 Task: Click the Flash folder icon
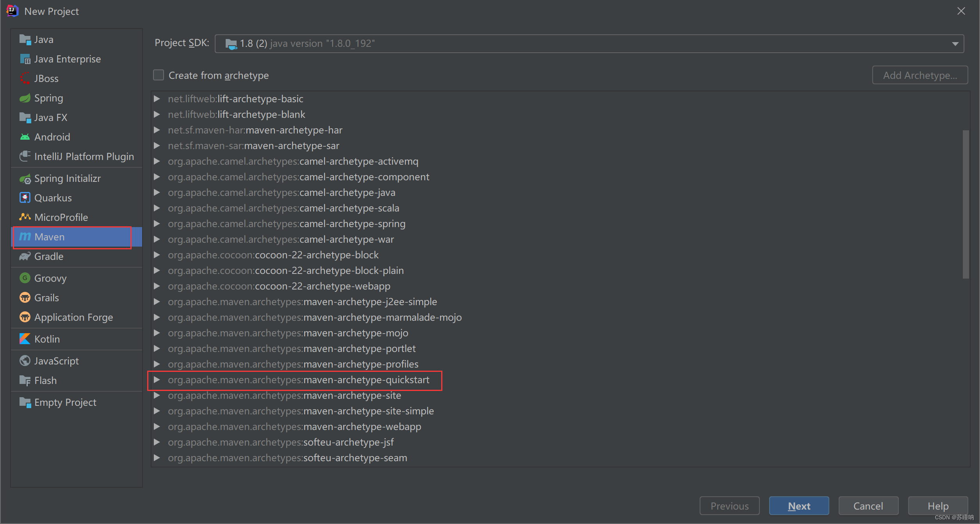coord(25,380)
